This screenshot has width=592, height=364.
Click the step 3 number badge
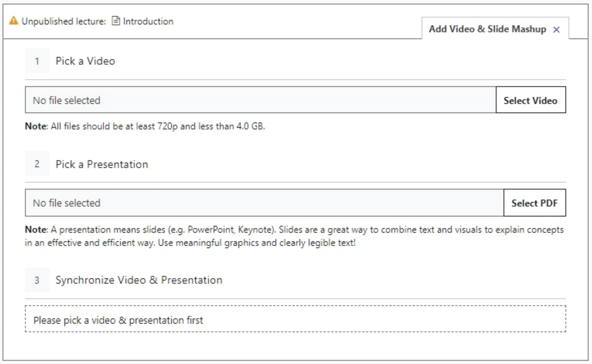click(x=37, y=280)
